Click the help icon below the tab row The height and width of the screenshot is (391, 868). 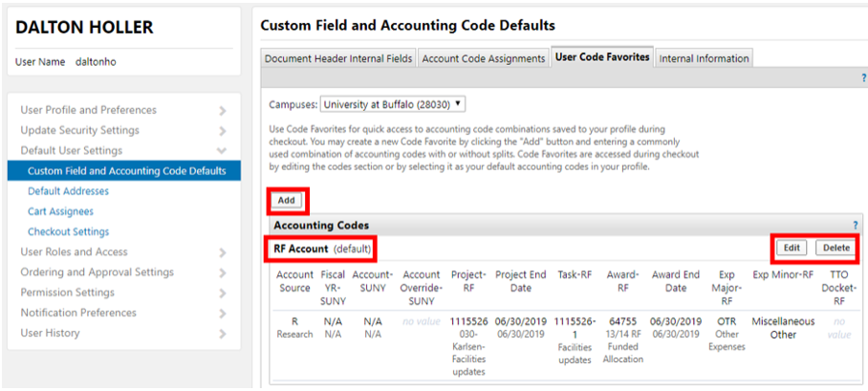pyautogui.click(x=863, y=78)
